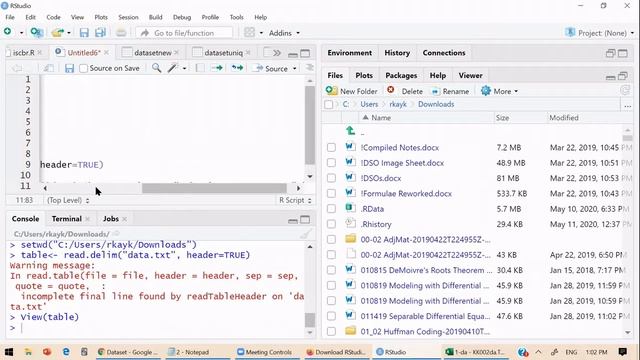Check 010815 DeMoivre's Roots Theorem box
This screenshot has height=360, width=640.
click(x=331, y=270)
